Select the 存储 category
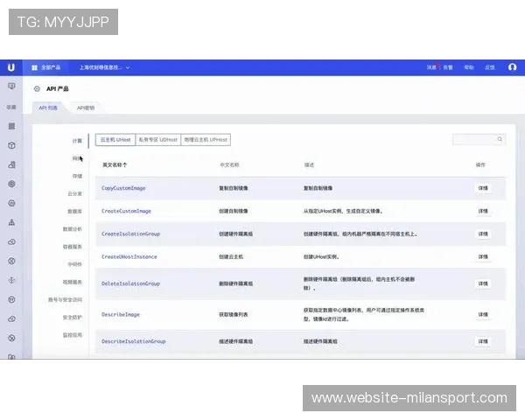The height and width of the screenshot is (420, 525). (77, 176)
